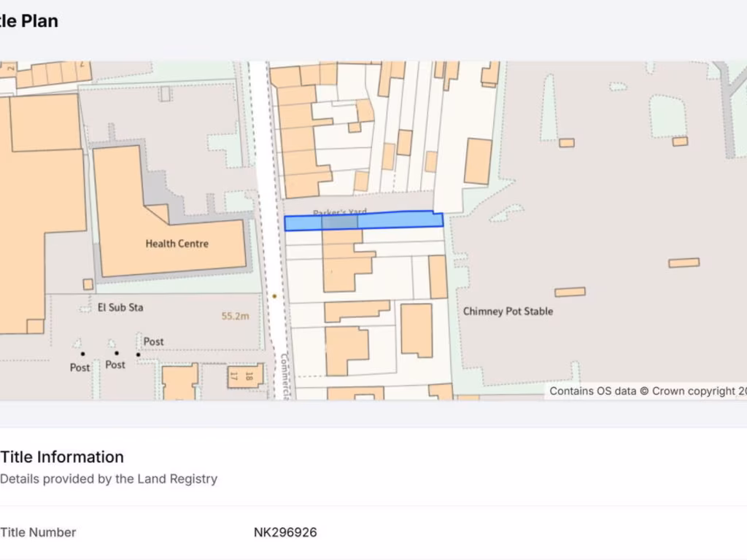Click the El Sub Sta map label
This screenshot has width=747, height=560.
(120, 308)
